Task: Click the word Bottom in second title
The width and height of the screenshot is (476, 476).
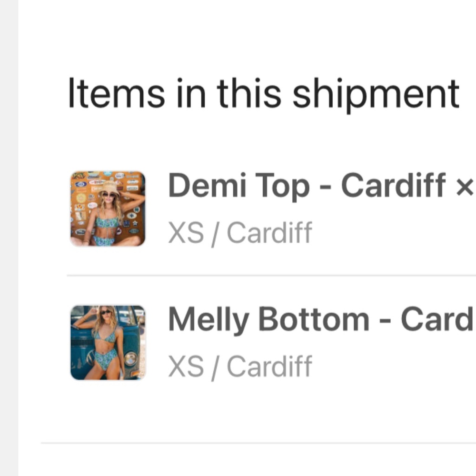Action: pyautogui.click(x=314, y=319)
